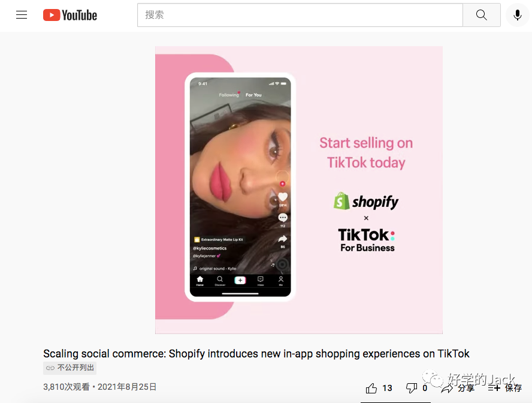Open the YouTube guide hamburger menu
Viewport: 532px width, 403px height.
click(x=22, y=15)
